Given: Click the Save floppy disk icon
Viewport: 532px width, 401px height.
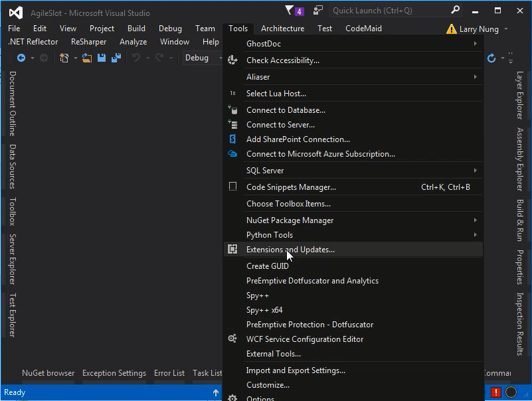Looking at the screenshot, I should point(102,58).
